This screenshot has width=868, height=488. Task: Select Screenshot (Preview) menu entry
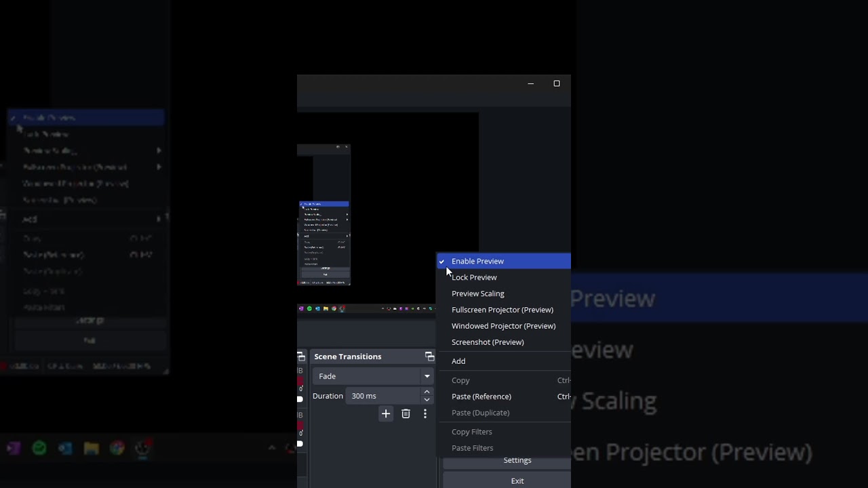point(503,342)
